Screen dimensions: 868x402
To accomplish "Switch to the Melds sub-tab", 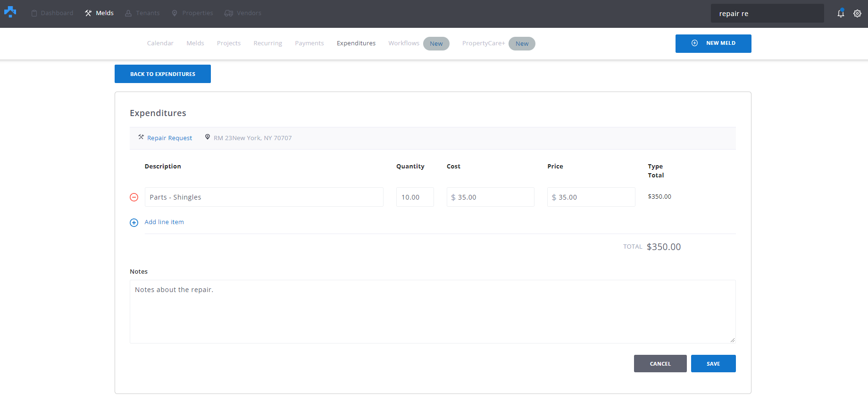I will pos(195,43).
